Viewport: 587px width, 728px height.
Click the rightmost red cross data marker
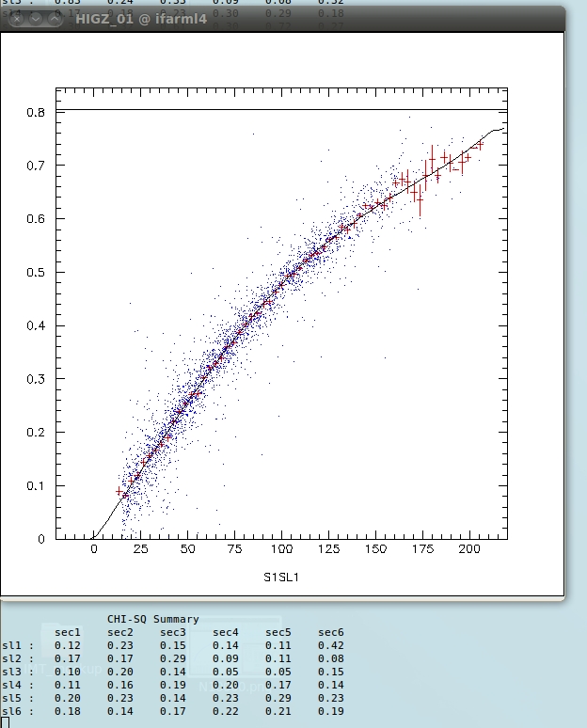point(480,145)
